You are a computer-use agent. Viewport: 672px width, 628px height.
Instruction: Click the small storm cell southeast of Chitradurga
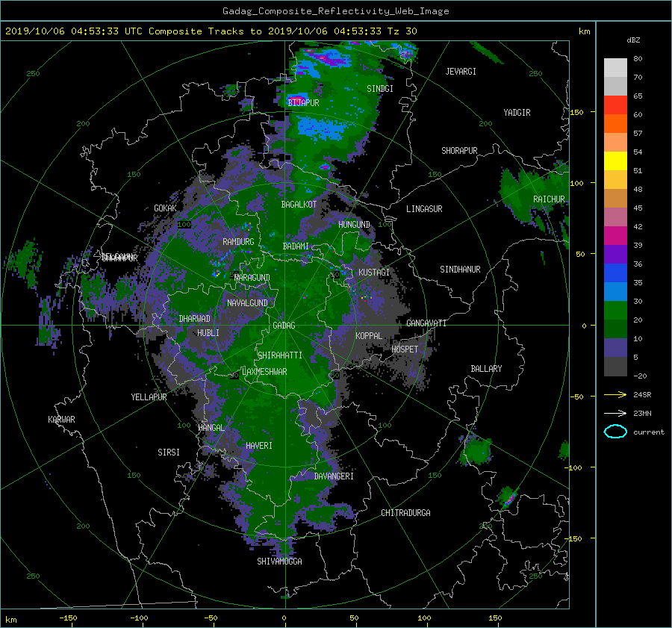click(508, 499)
